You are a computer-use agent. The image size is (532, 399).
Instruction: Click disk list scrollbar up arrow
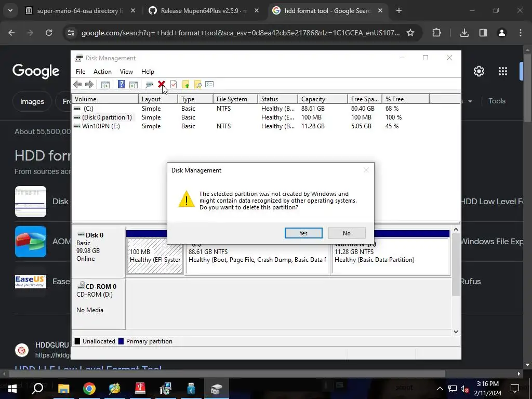coord(456,230)
